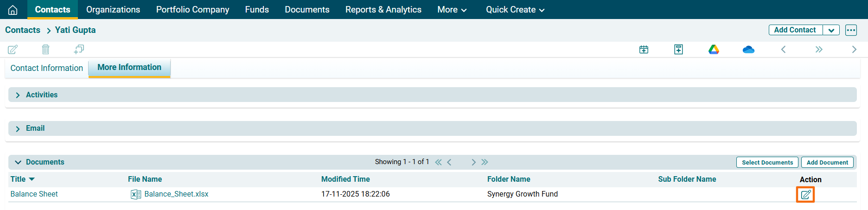Click the Home icon in navigation bar
868x210 pixels.
[x=13, y=10]
